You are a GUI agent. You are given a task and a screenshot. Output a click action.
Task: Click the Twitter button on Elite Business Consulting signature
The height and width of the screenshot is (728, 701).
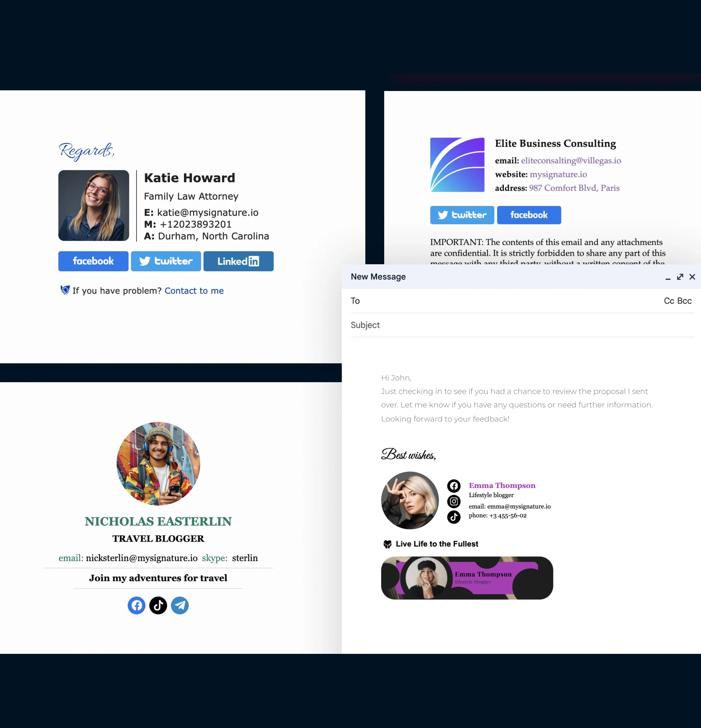click(462, 214)
